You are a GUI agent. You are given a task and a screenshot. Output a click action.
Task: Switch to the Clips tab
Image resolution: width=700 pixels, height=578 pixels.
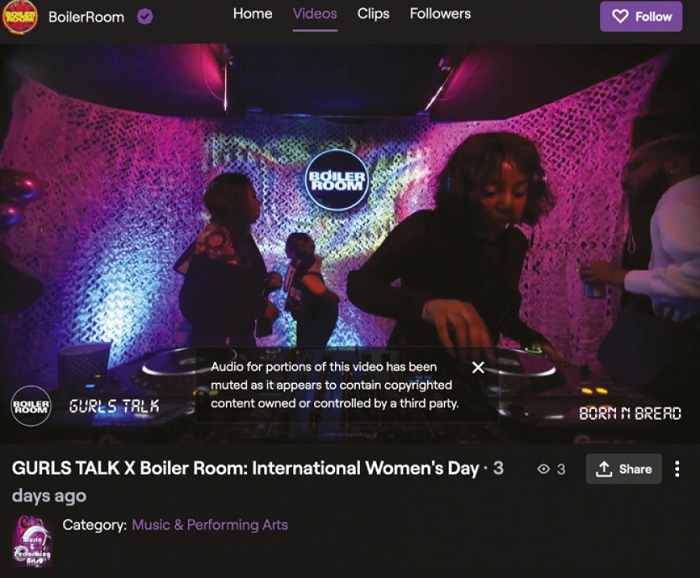[x=373, y=14]
